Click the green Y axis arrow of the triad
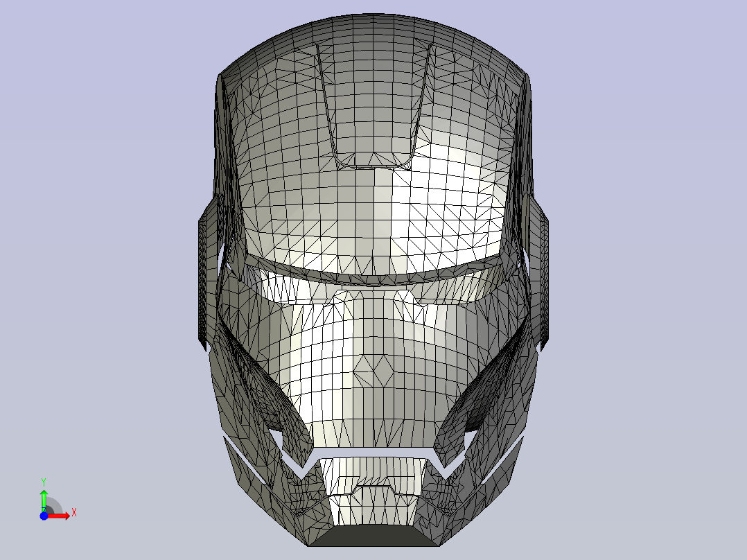The image size is (747, 560). (x=44, y=500)
